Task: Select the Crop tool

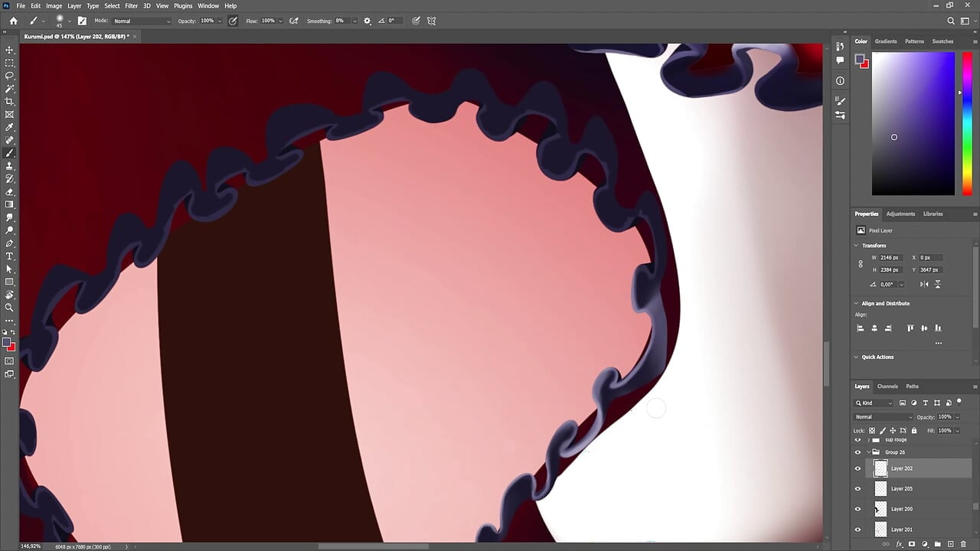Action: 10,101
